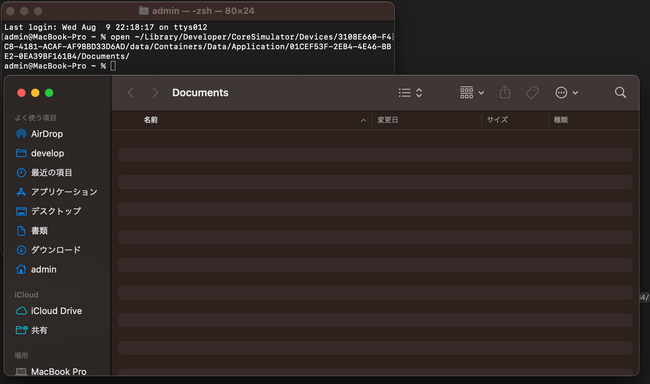Click the document icon beside 書類
The width and height of the screenshot is (650, 384).
(x=21, y=231)
